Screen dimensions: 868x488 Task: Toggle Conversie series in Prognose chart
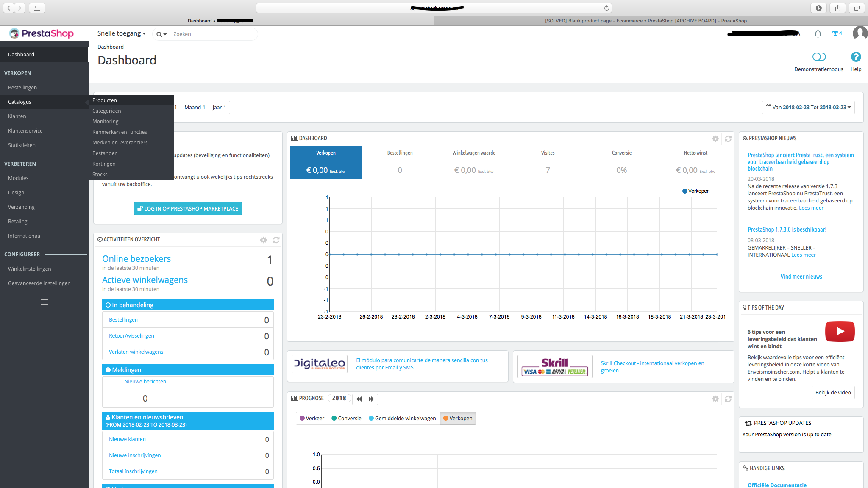point(346,418)
